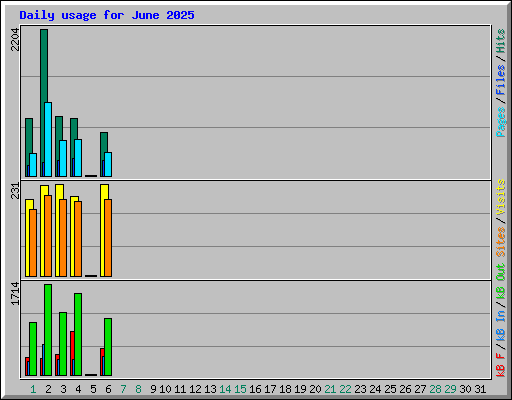Click the Pages legend label

[501, 122]
